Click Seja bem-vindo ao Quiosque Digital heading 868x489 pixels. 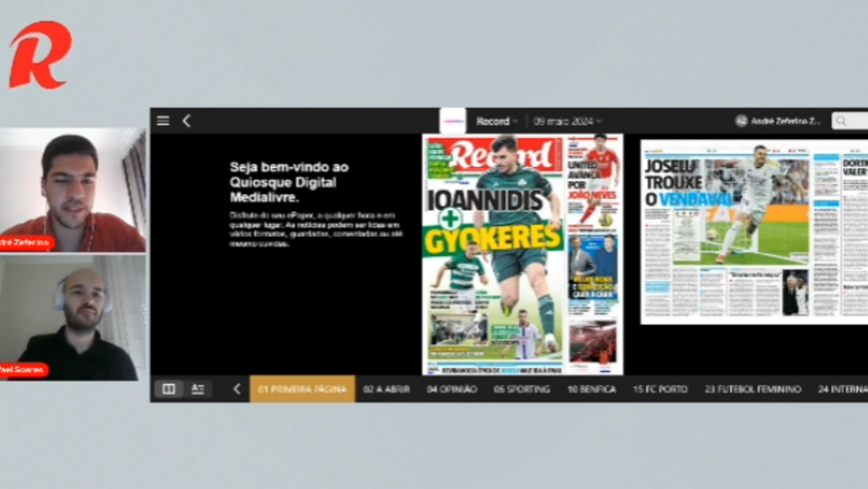pos(289,182)
